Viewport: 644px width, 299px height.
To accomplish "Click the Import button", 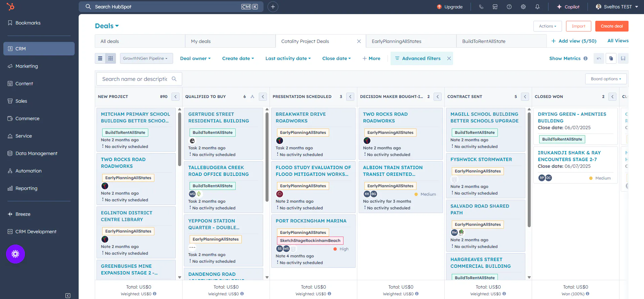I will point(578,26).
